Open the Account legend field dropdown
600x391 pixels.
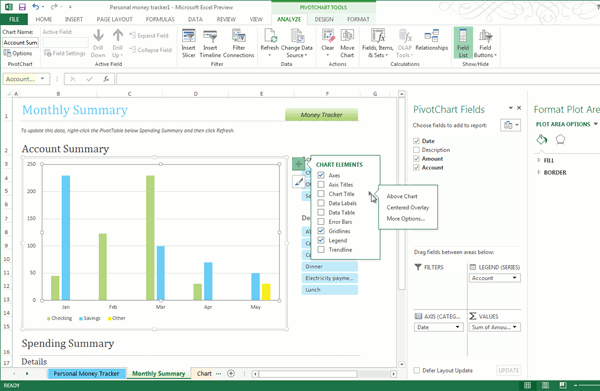coord(515,278)
